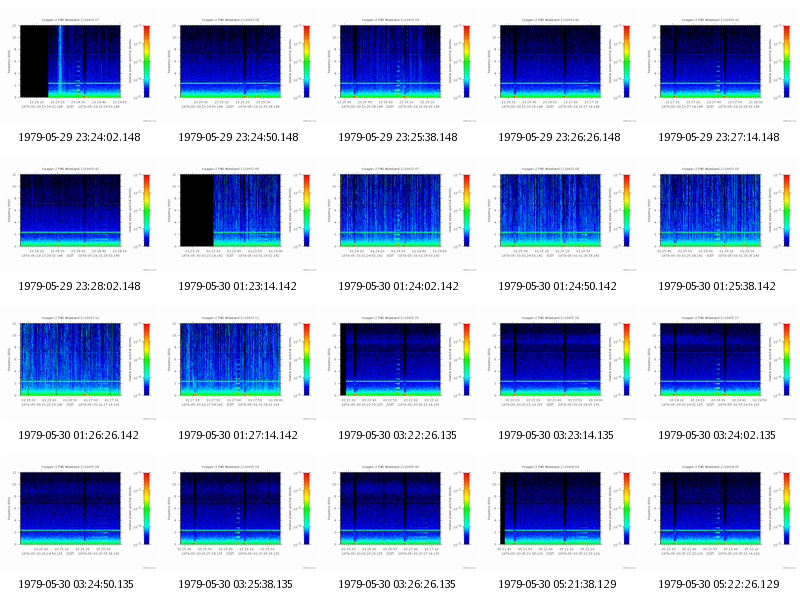Viewport: 800px width, 596px height.
Task: Click the caption 1979-05-29 23:27:14.148
Action: [x=719, y=137]
